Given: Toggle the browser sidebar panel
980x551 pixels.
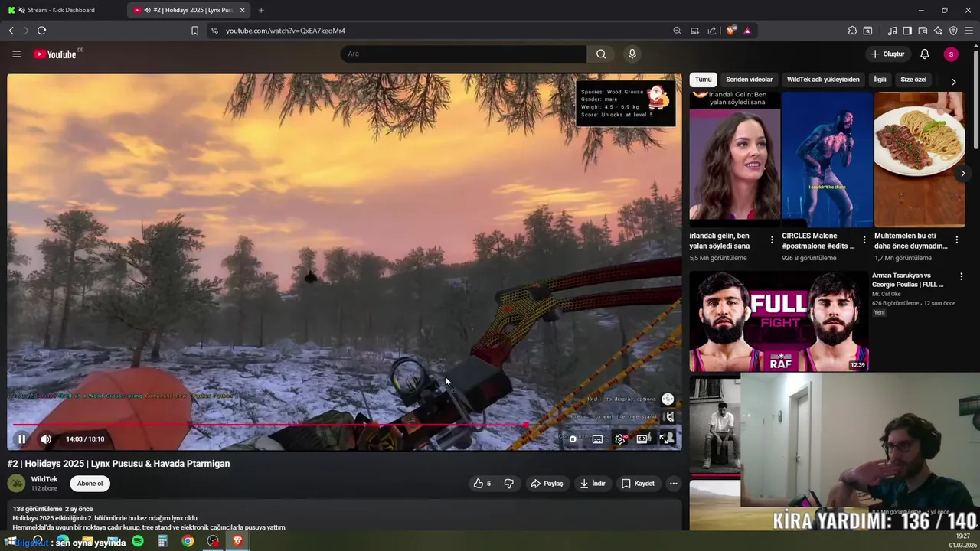Looking at the screenshot, I should 907,31.
